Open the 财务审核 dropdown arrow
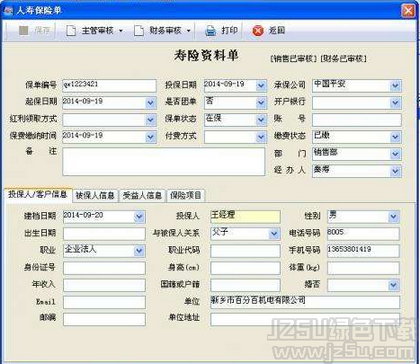This screenshot has width=420, height=364. pos(188,31)
